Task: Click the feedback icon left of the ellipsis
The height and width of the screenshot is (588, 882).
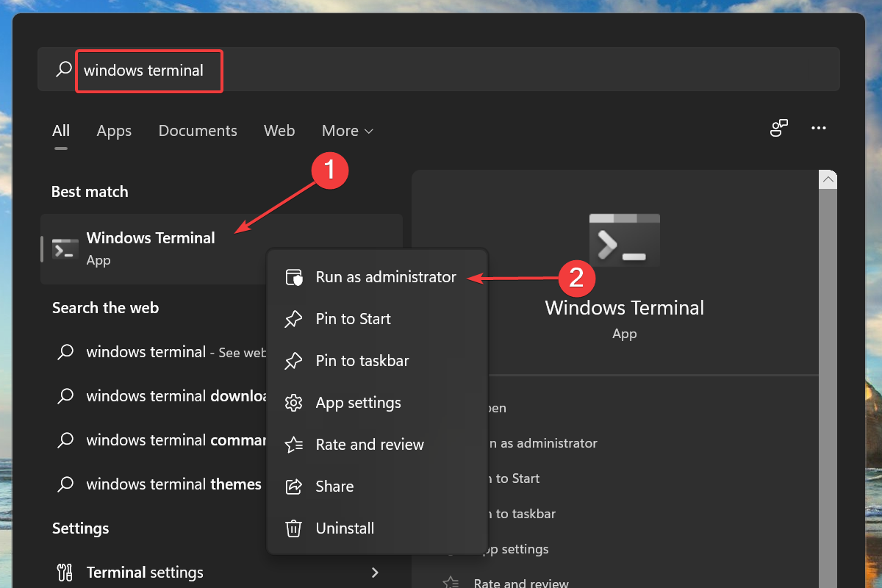Action: click(779, 129)
